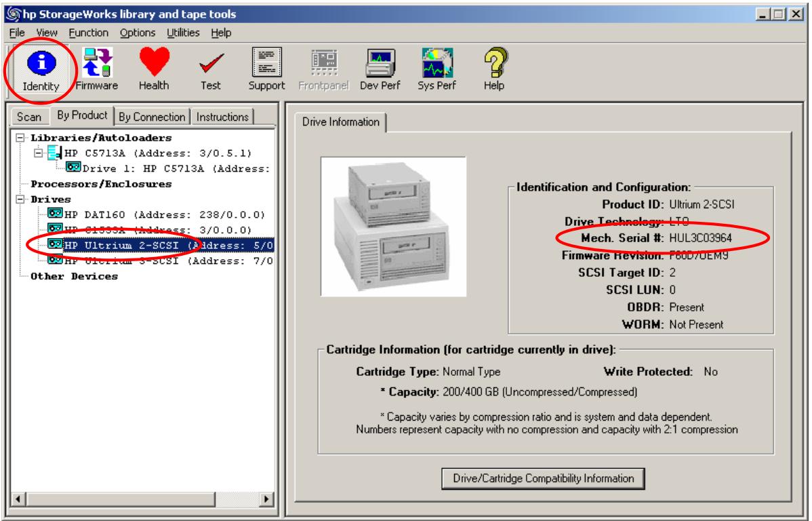Image resolution: width=812 pixels, height=521 pixels.
Task: Collapse the Drives tree node
Action: (20, 199)
